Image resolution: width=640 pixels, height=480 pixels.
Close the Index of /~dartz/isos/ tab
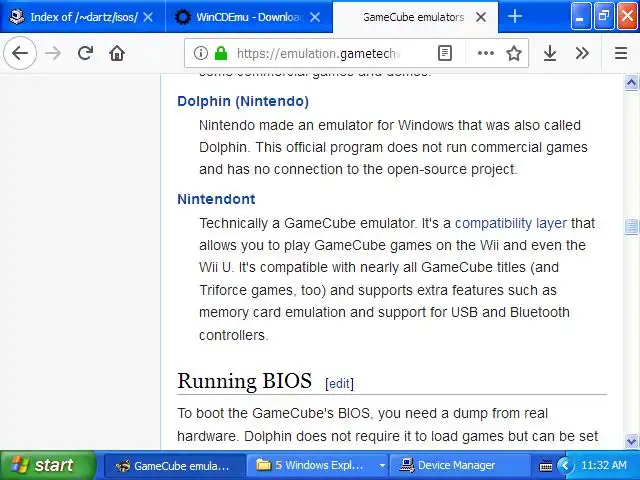(x=149, y=17)
